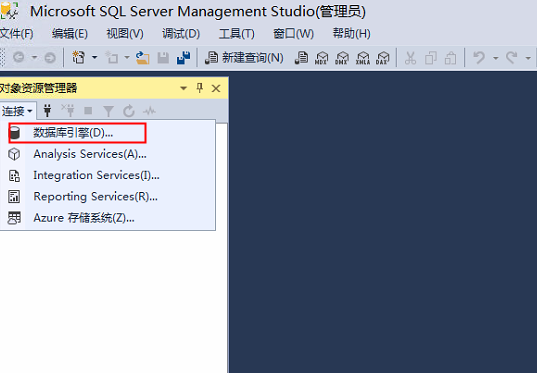Click the save floppy disk icon
This screenshot has width=537, height=373.
coord(163,58)
